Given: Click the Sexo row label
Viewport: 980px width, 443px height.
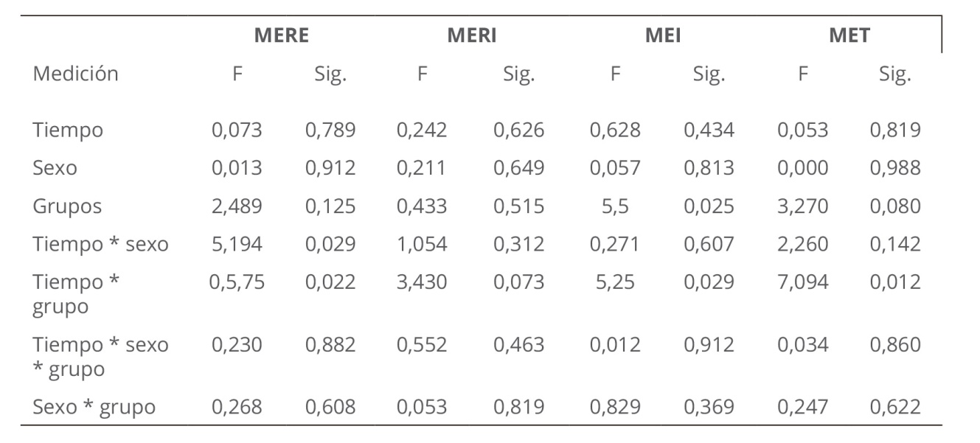Looking at the screenshot, I should click(55, 168).
